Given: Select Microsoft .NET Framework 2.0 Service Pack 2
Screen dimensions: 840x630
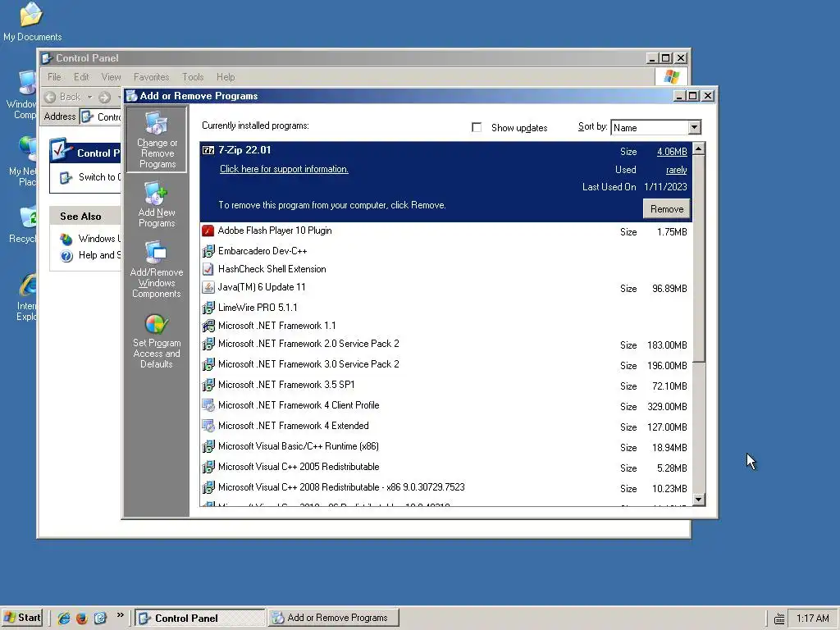Looking at the screenshot, I should 445,345.
